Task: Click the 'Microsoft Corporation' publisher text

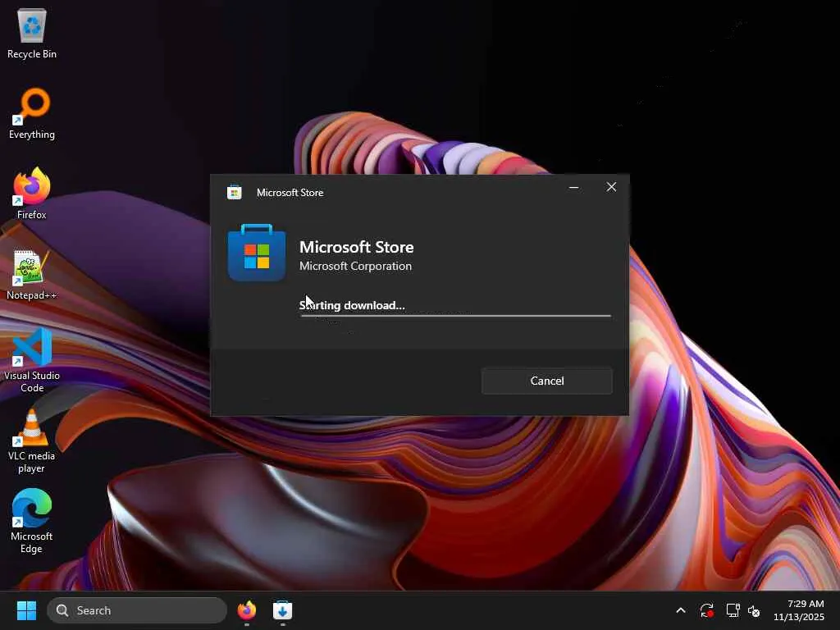Action: [356, 267]
